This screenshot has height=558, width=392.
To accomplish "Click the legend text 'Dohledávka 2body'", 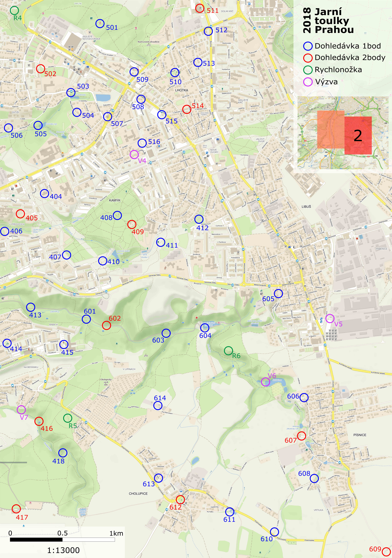I will point(350,58).
